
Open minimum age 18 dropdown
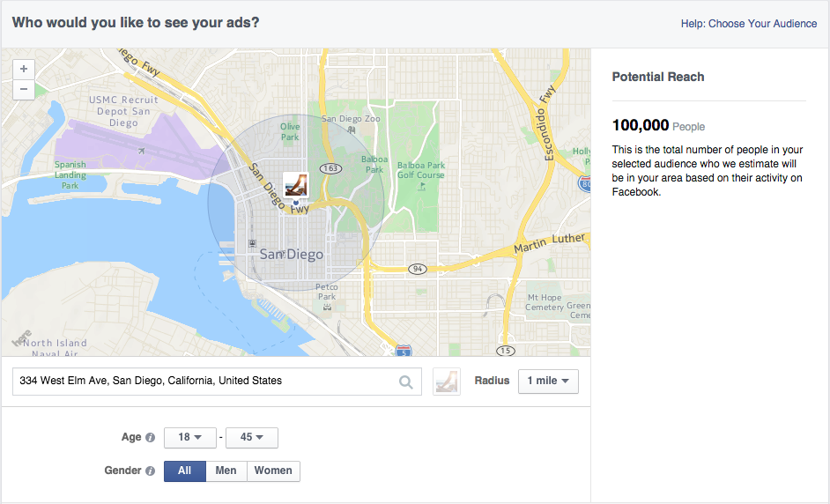190,437
